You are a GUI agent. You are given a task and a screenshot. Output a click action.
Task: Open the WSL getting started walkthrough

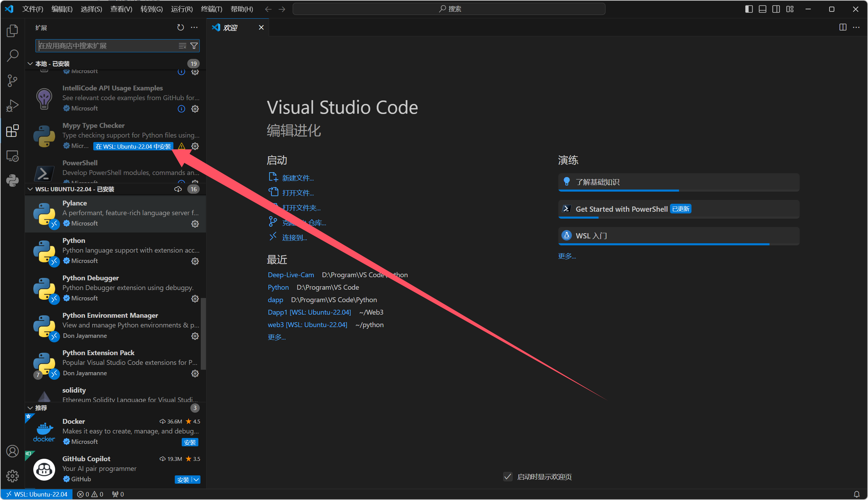click(x=679, y=236)
